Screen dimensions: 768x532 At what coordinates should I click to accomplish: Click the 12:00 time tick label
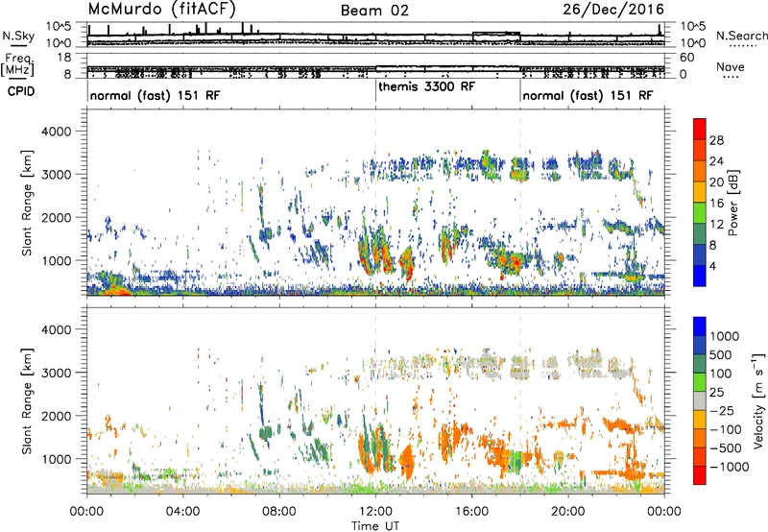tap(375, 512)
